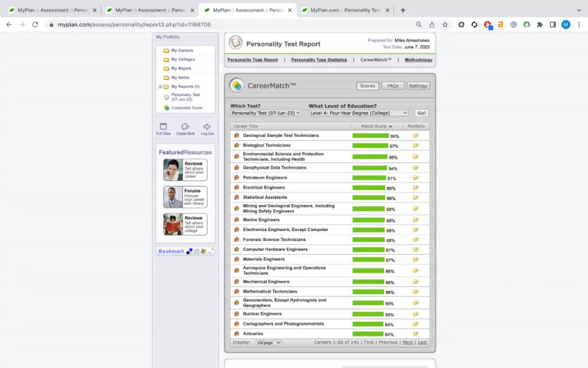This screenshot has width=588, height=368.
Task: Click the address bar URL
Action: click(x=134, y=24)
